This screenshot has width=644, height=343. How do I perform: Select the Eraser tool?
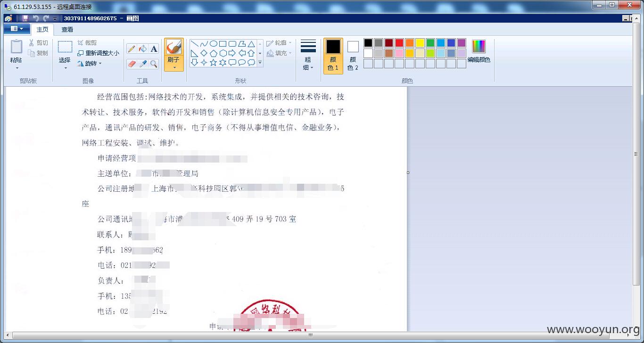[x=132, y=64]
